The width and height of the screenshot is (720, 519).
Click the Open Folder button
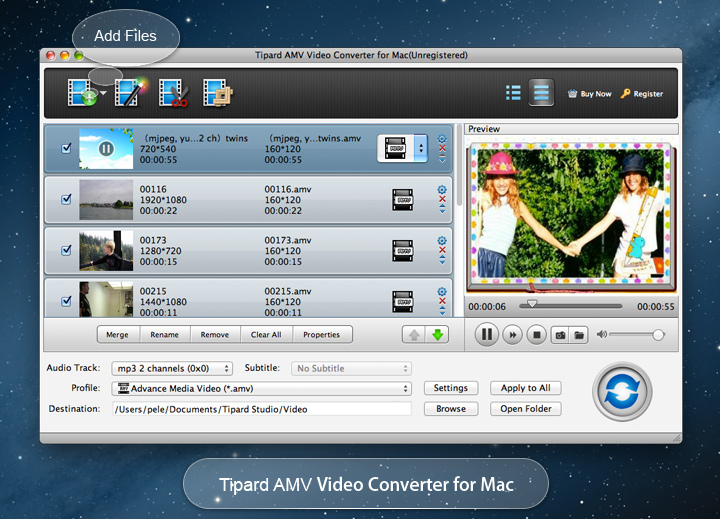(x=526, y=409)
